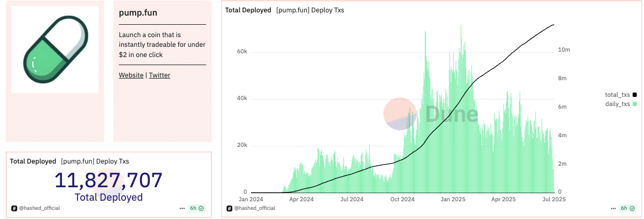The width and height of the screenshot is (644, 219).
Task: Click 6m right axis label
Action: click(563, 107)
